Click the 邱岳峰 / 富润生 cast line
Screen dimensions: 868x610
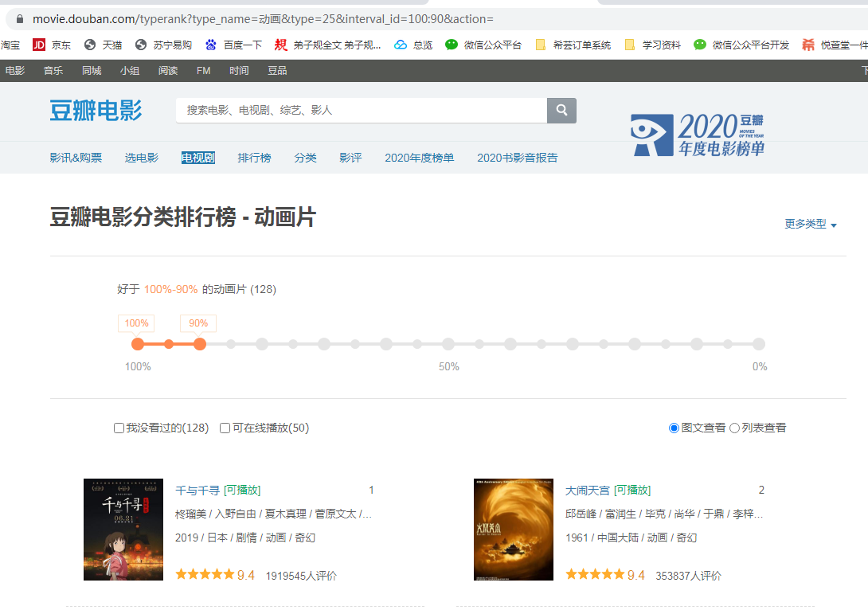tap(664, 514)
